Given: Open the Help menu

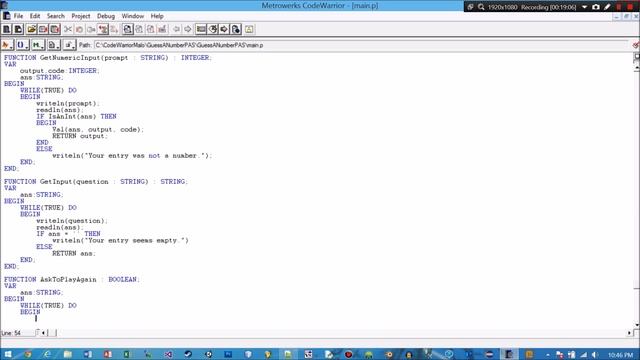Looking at the screenshot, I should pos(157,16).
